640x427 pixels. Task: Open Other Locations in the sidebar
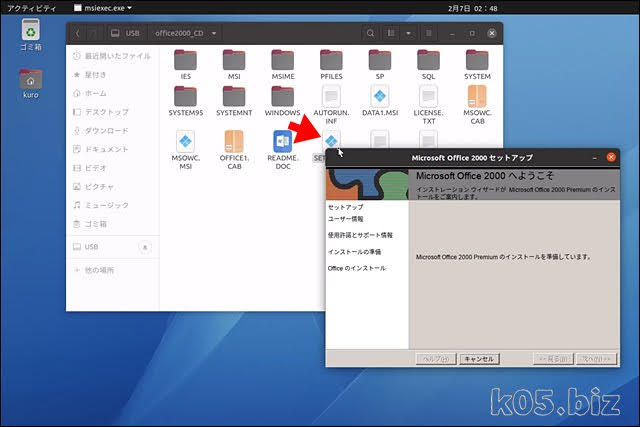pyautogui.click(x=112, y=270)
